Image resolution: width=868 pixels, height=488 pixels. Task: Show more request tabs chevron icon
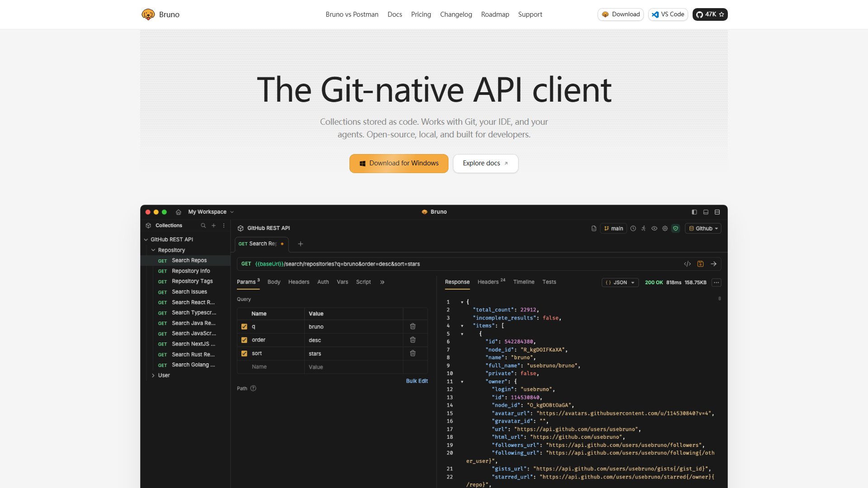point(382,282)
